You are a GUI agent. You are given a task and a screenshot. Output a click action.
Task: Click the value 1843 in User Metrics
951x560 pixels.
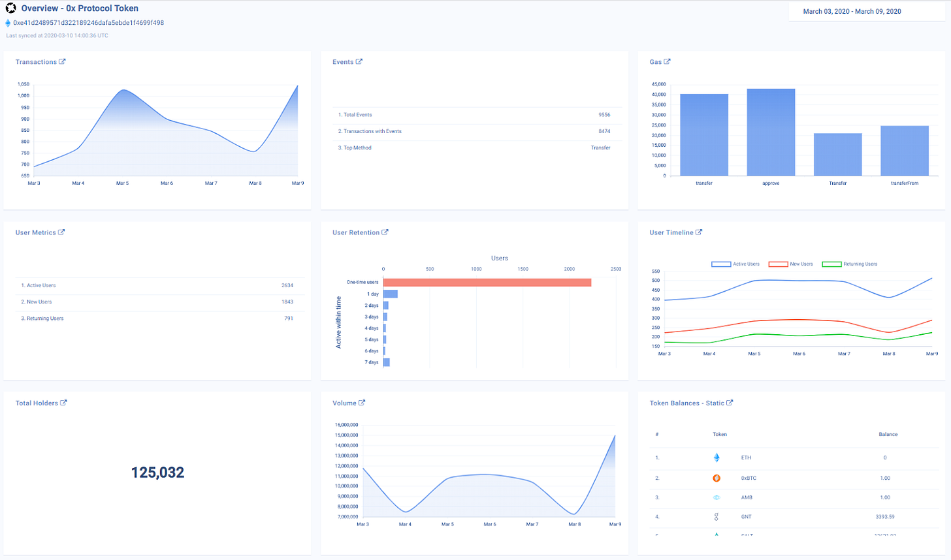(x=287, y=302)
